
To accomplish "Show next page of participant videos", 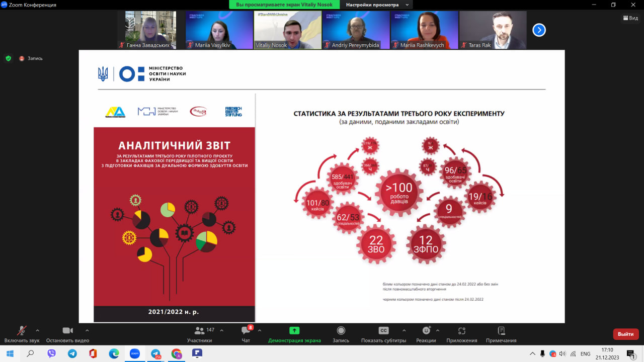I will 539,30.
